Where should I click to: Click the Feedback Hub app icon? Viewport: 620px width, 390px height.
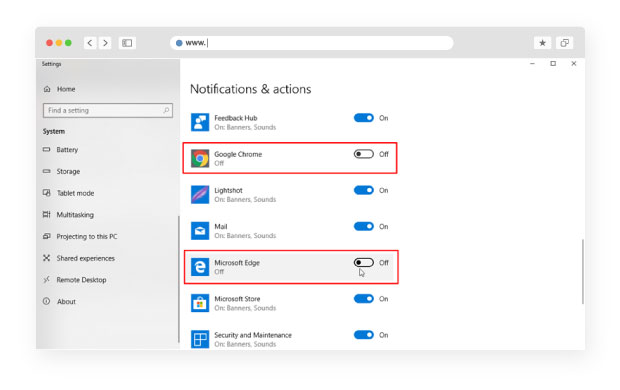(x=200, y=122)
